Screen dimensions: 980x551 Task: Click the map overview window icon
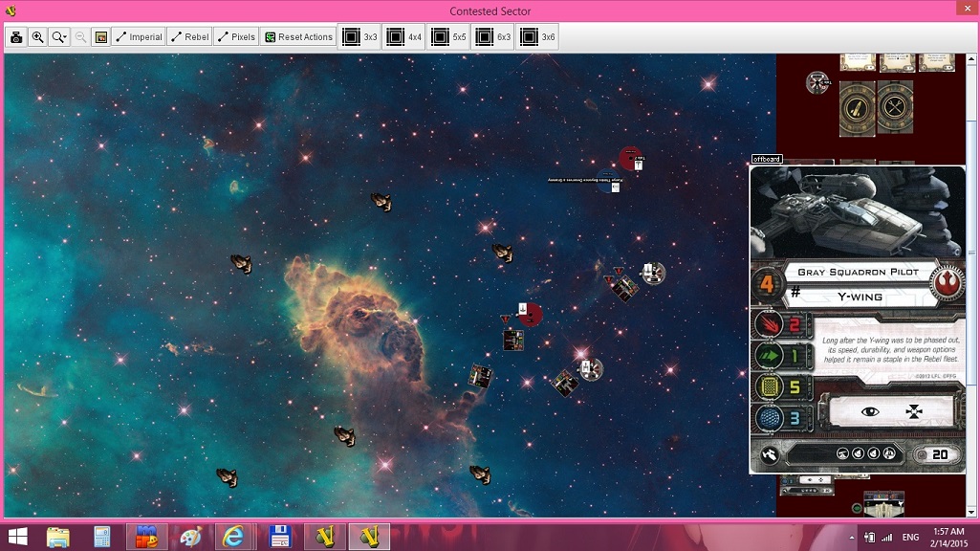[100, 37]
